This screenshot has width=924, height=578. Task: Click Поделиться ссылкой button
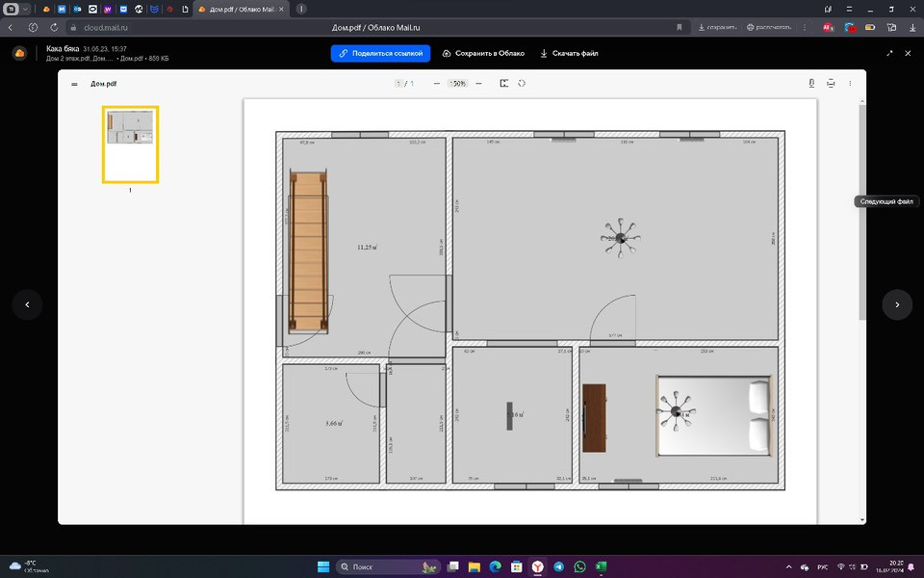(380, 54)
